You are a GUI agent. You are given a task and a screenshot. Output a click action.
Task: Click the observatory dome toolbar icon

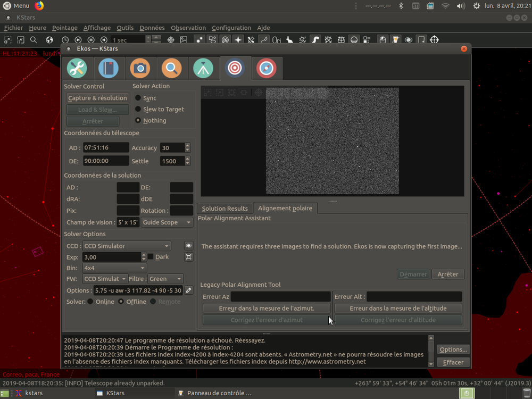(383, 40)
